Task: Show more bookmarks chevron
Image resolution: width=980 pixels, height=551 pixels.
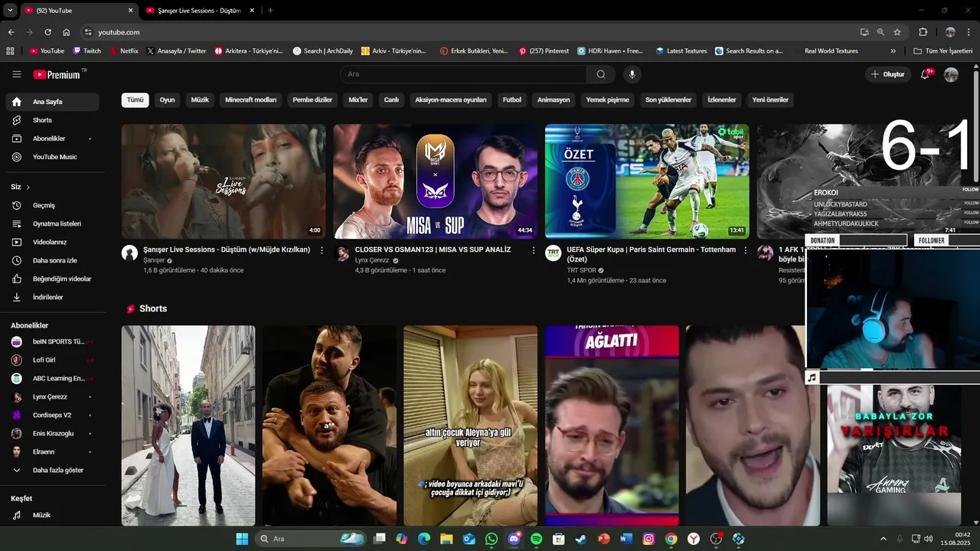Action: (x=893, y=51)
